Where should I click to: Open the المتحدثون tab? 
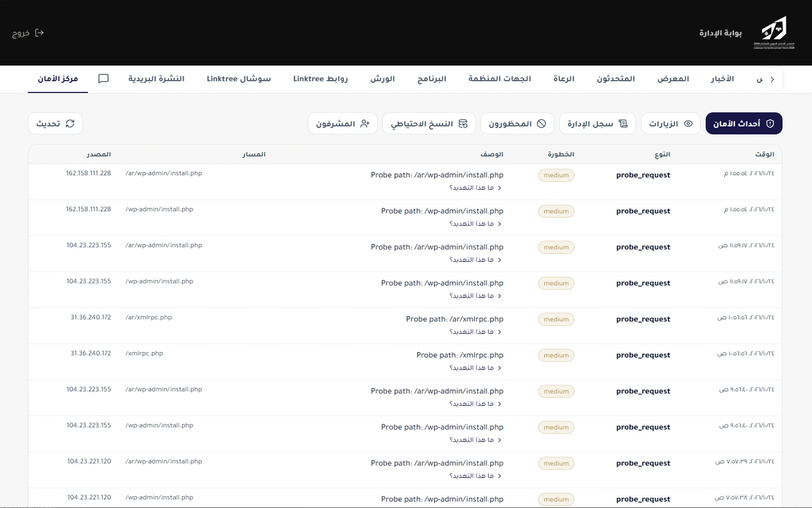click(616, 78)
